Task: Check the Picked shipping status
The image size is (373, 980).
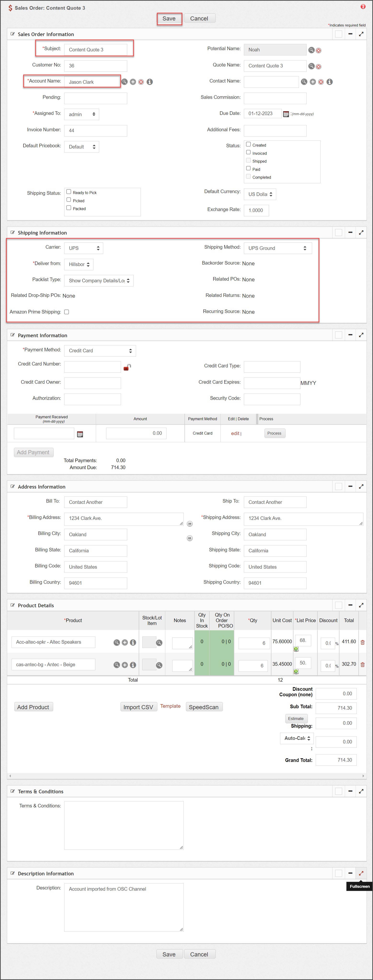Action: pyautogui.click(x=69, y=200)
